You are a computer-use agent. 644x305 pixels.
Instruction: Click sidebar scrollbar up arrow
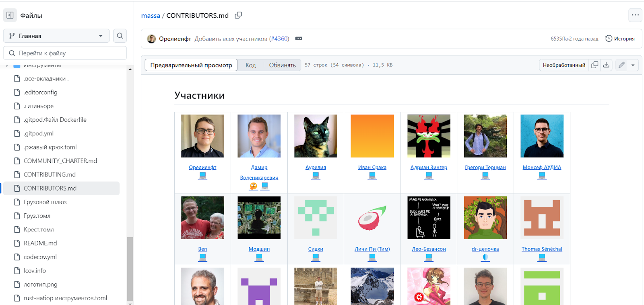[130, 69]
